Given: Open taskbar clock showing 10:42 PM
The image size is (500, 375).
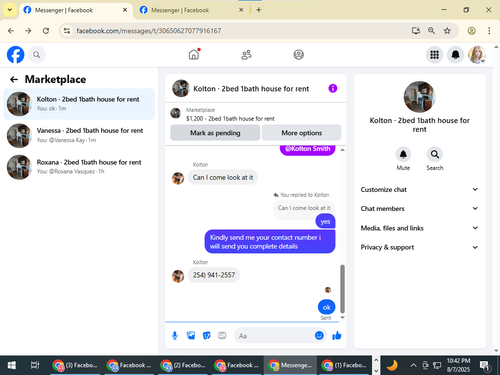Looking at the screenshot, I should [x=458, y=365].
